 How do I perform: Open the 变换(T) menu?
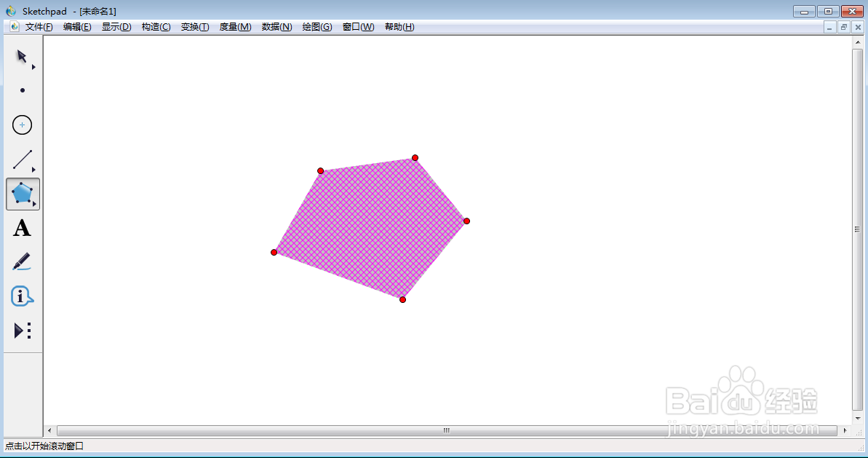(195, 27)
